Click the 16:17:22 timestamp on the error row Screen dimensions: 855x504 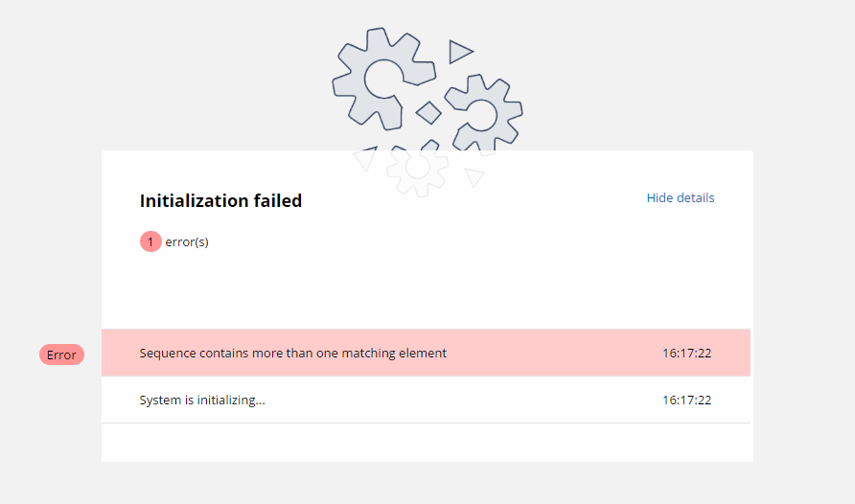pos(686,353)
